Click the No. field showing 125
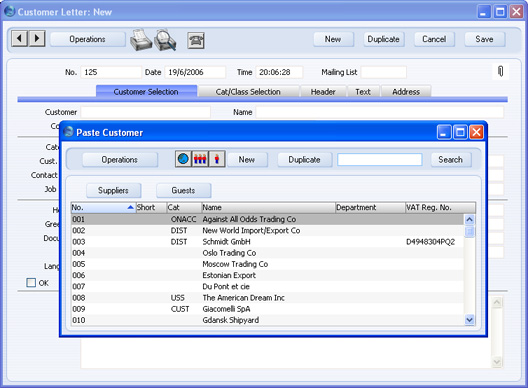Screen dimensions: 528x388 pyautogui.click(x=111, y=72)
